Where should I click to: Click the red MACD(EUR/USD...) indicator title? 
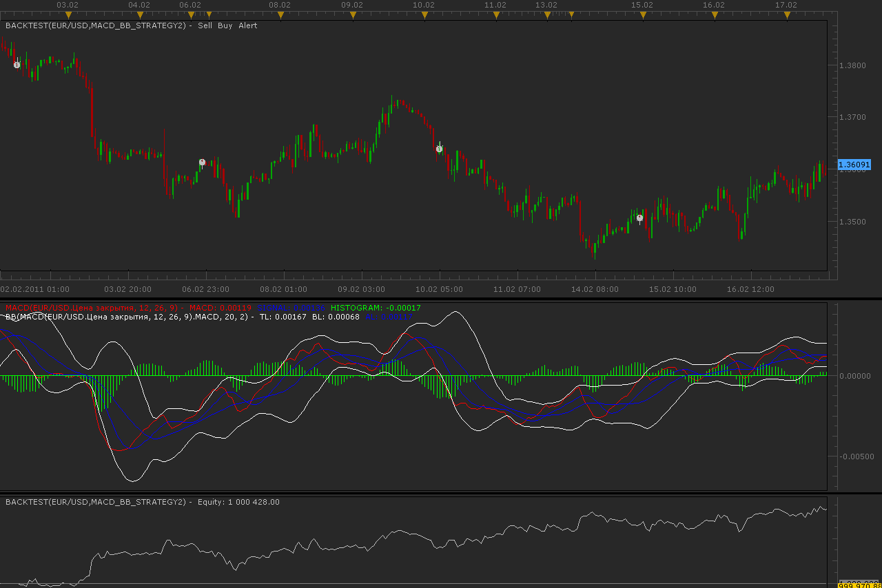pos(92,308)
